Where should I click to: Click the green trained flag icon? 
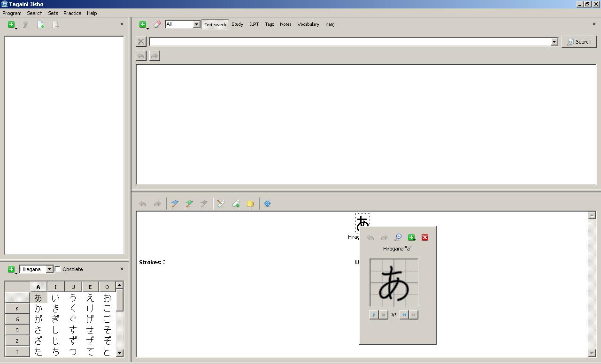tap(189, 204)
